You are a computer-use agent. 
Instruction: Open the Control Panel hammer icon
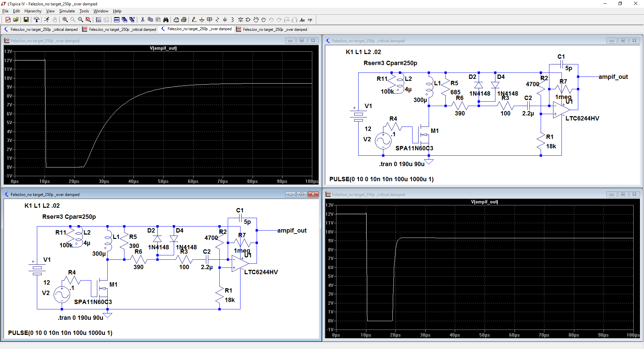click(37, 20)
